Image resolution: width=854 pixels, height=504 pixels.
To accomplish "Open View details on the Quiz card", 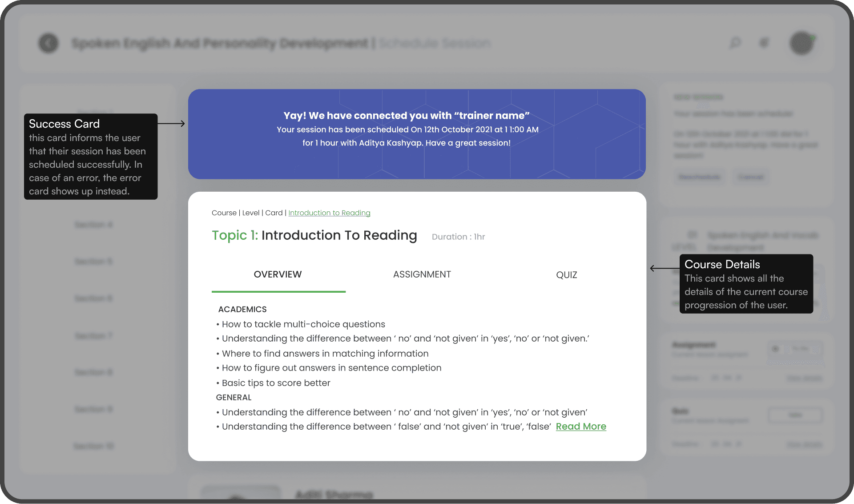I will pos(804,444).
